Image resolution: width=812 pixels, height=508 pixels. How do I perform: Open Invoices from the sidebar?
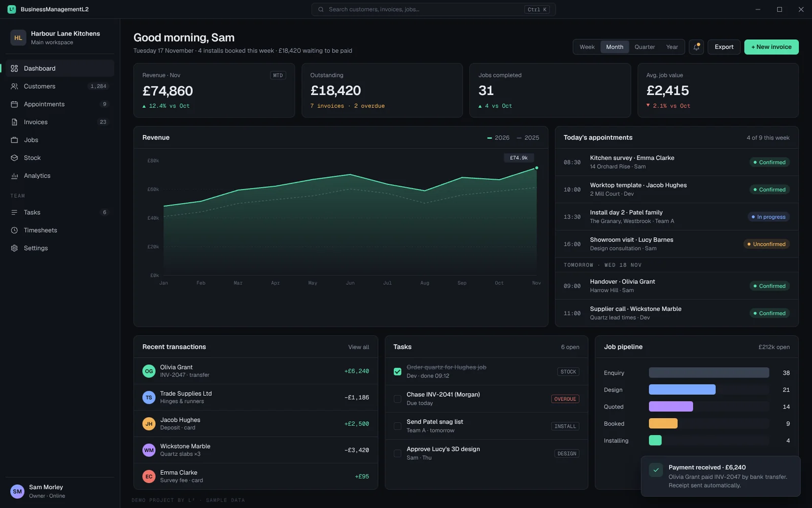tap(60, 122)
